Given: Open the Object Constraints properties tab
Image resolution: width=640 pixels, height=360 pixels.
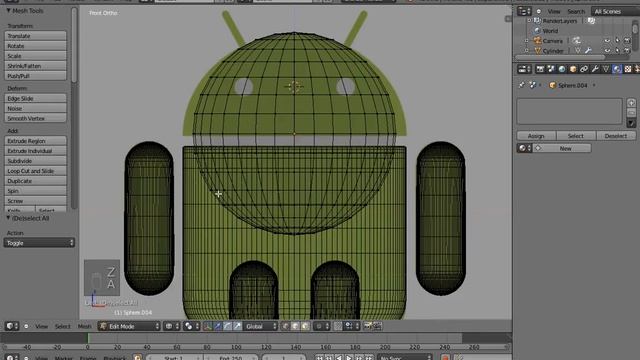Looking at the screenshot, I should coord(584,69).
